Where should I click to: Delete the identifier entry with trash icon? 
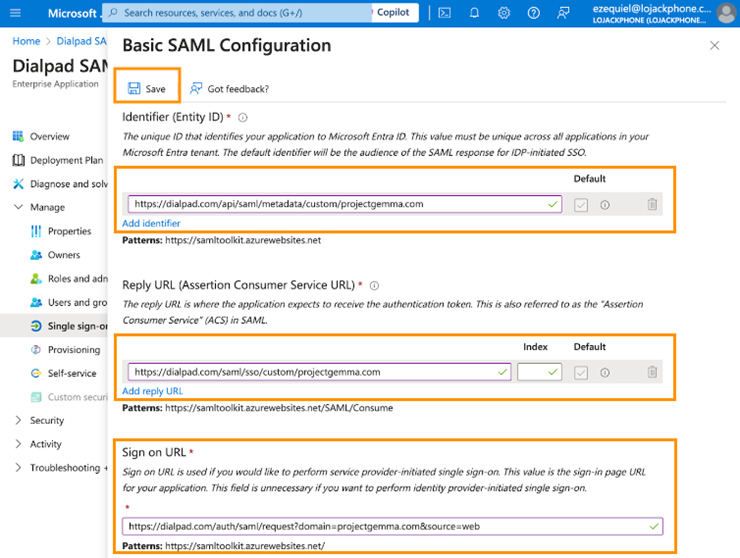652,204
